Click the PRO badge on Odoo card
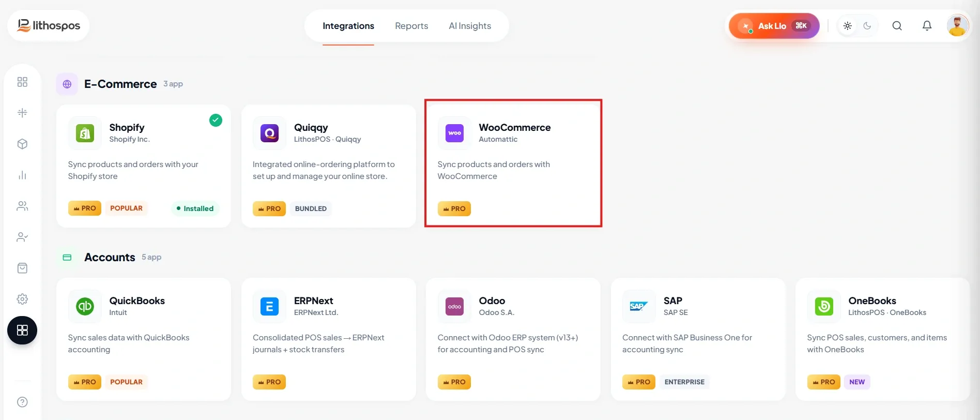Viewport: 980px width, 420px height. (x=454, y=382)
